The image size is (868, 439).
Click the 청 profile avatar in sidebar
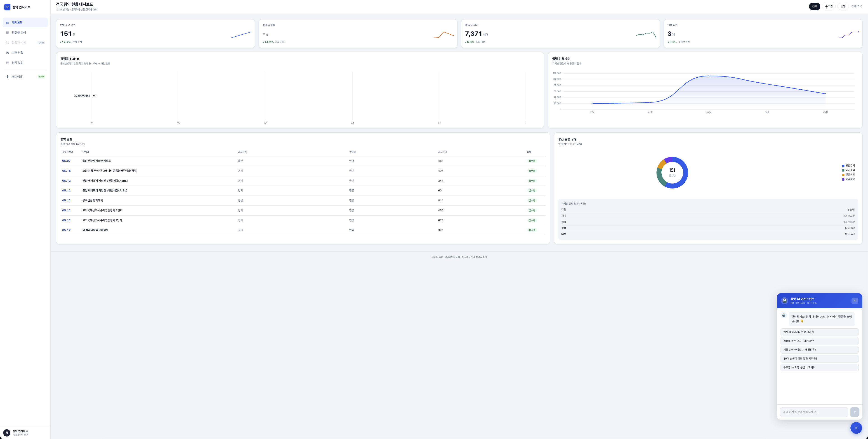click(x=7, y=433)
